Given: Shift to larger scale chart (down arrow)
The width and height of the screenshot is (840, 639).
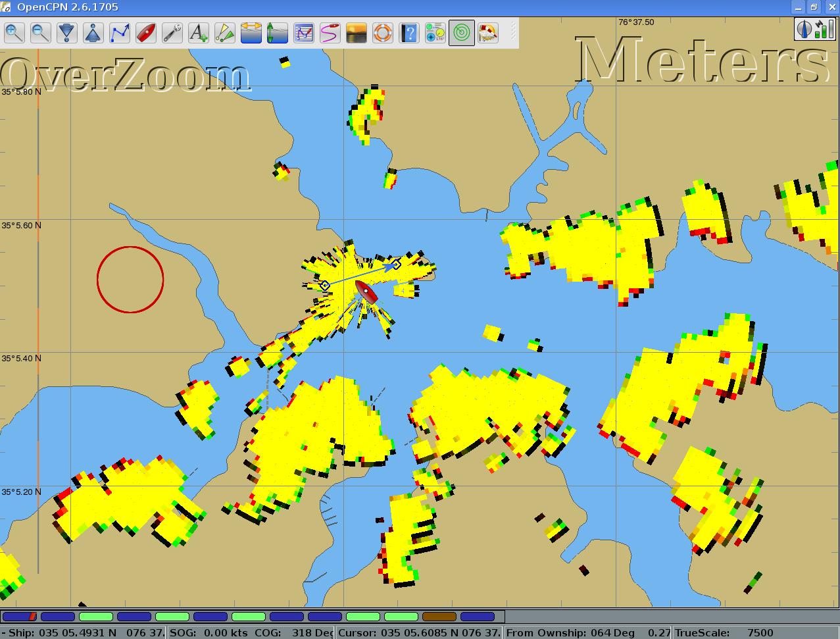Looking at the screenshot, I should [x=67, y=32].
